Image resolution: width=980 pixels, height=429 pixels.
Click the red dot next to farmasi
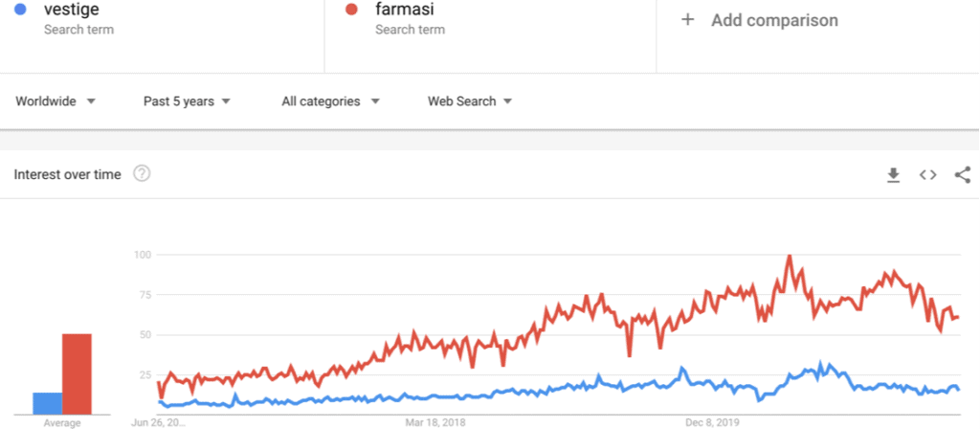[351, 10]
